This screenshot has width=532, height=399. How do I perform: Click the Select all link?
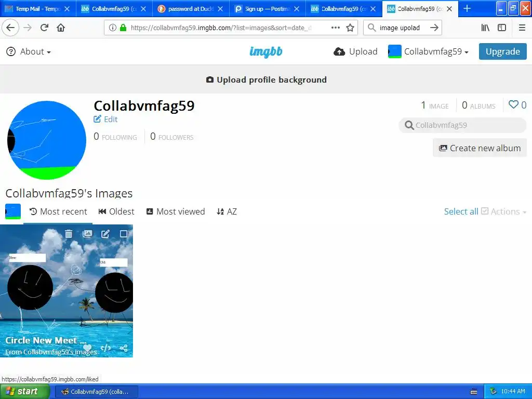pos(461,211)
